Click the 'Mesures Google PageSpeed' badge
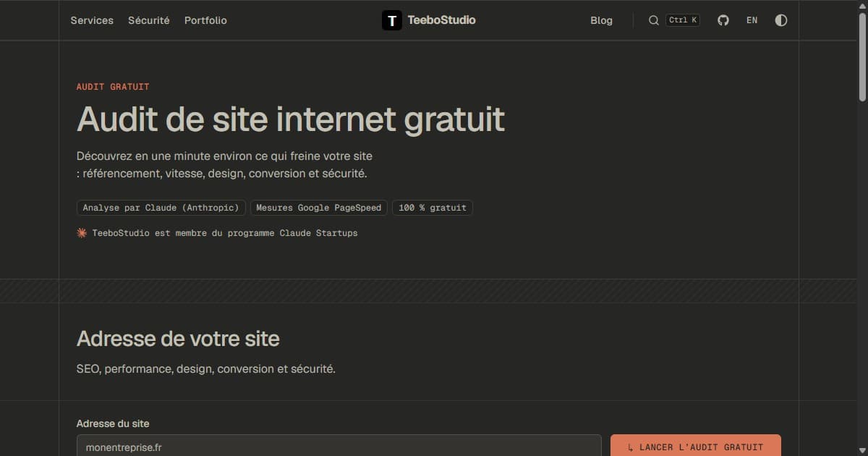868x456 pixels. pos(319,208)
